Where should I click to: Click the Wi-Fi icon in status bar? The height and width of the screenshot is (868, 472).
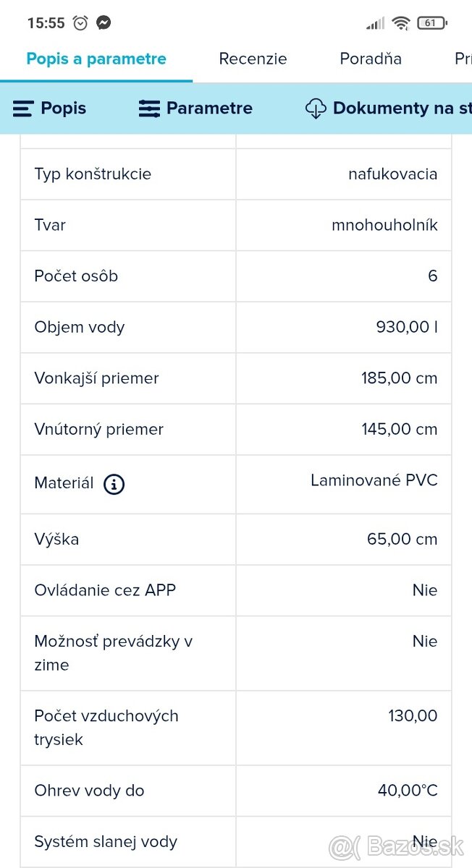(400, 22)
